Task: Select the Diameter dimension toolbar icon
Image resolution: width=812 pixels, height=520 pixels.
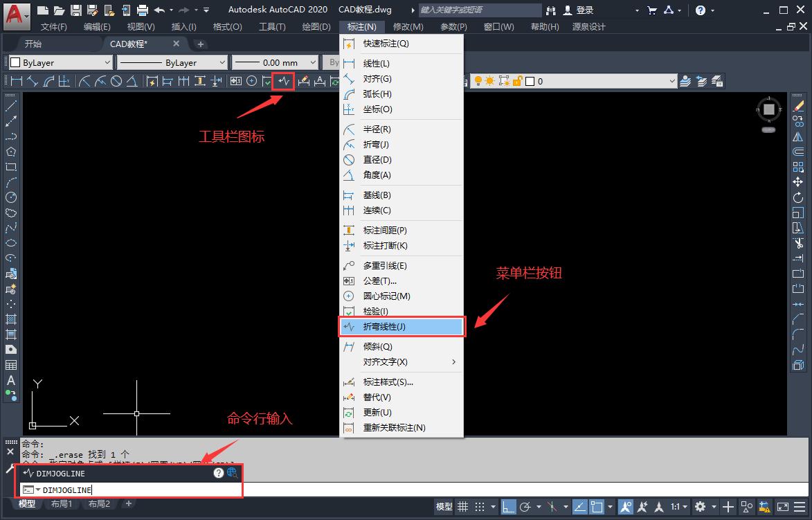Action: coord(116,81)
